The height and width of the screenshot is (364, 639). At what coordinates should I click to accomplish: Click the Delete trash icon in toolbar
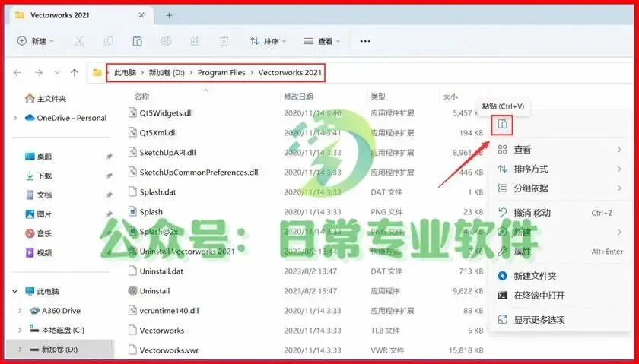pyautogui.click(x=224, y=41)
